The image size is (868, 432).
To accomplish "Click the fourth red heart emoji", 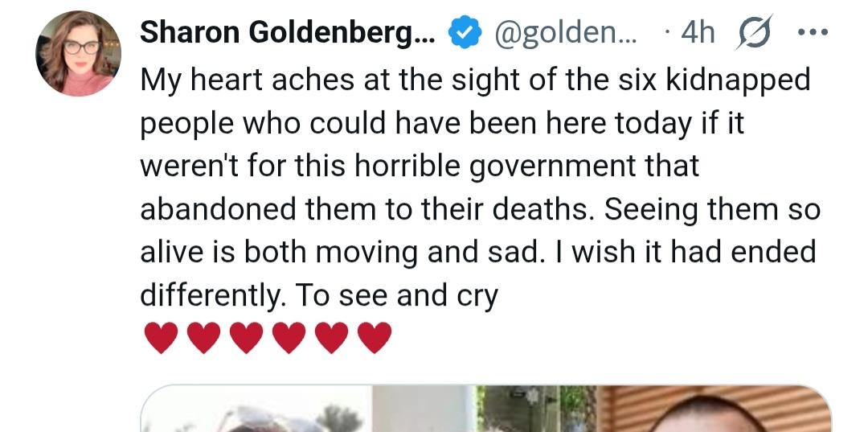I will pyautogui.click(x=288, y=338).
